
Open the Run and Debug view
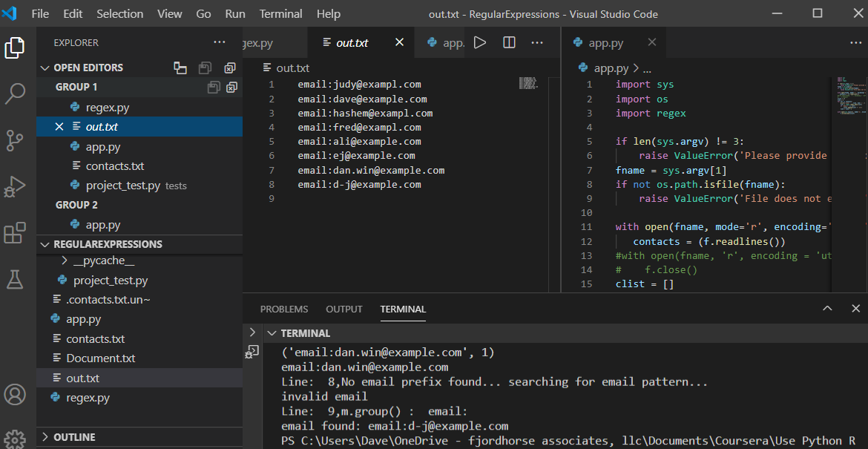pyautogui.click(x=15, y=186)
